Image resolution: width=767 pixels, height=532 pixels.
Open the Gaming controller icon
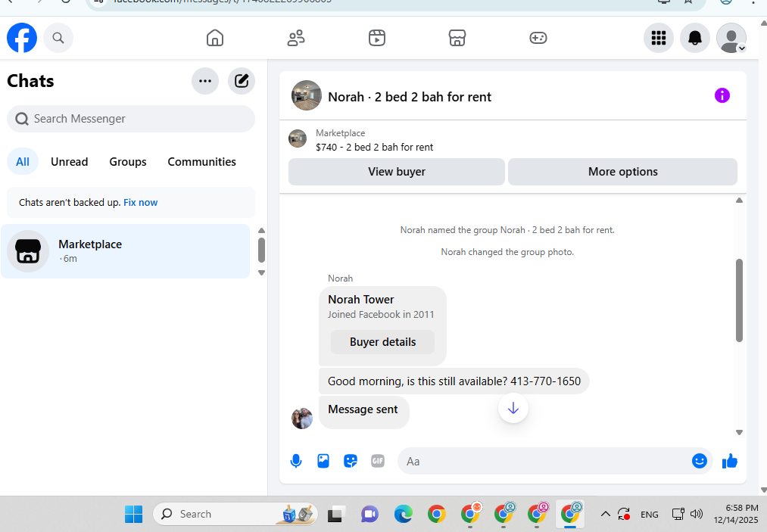click(x=538, y=38)
